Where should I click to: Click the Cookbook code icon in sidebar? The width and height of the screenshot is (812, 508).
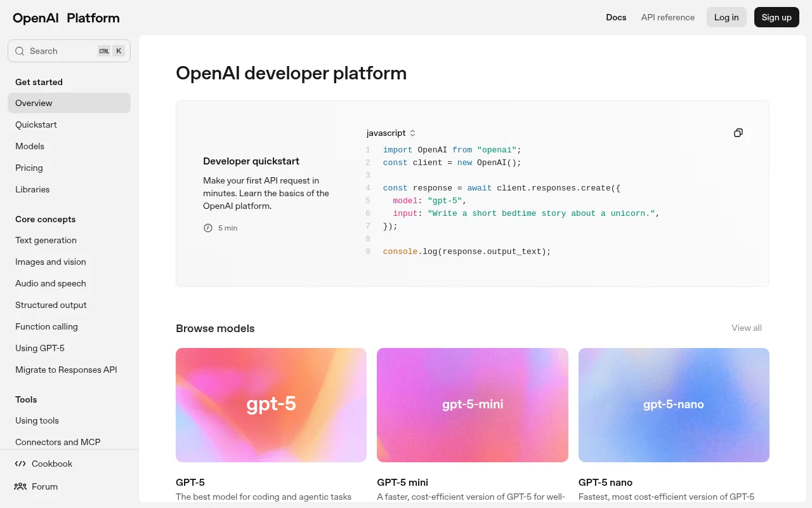pyautogui.click(x=20, y=464)
